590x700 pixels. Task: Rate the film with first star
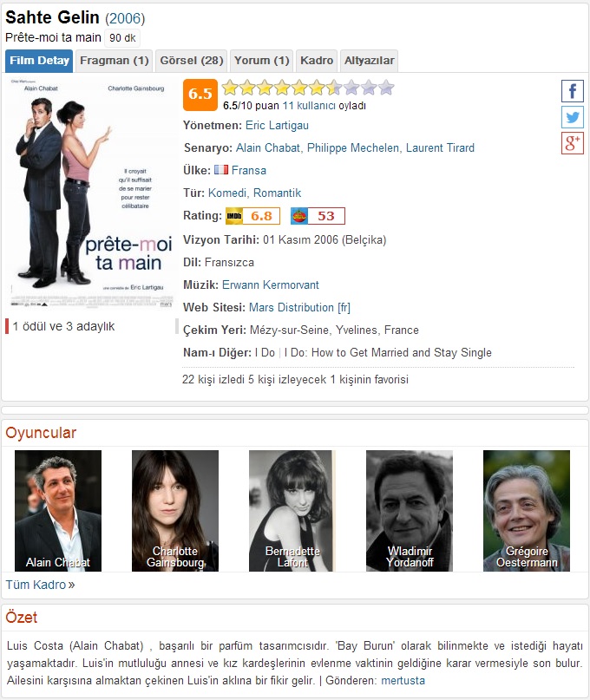click(230, 88)
